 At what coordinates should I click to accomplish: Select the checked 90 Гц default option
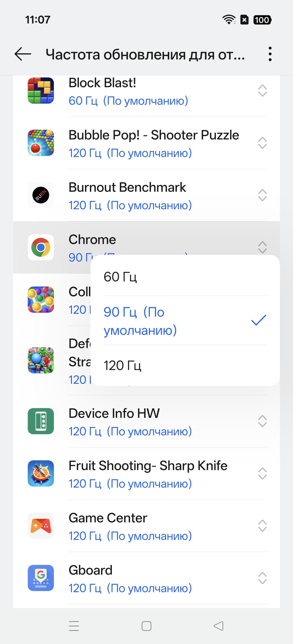click(x=185, y=321)
